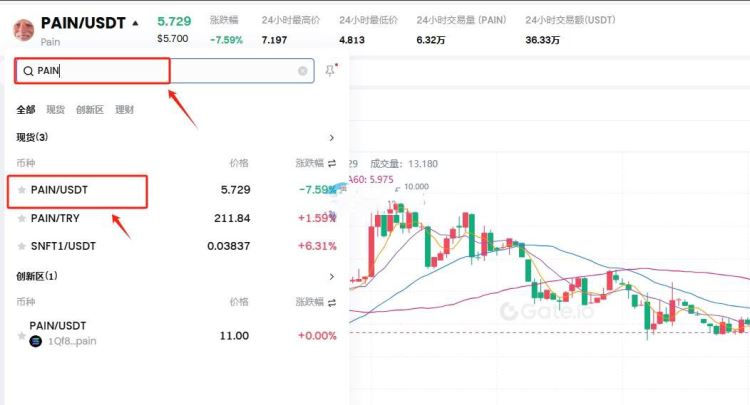Clear the PAIN search field text
This screenshot has height=405, width=750.
point(302,71)
